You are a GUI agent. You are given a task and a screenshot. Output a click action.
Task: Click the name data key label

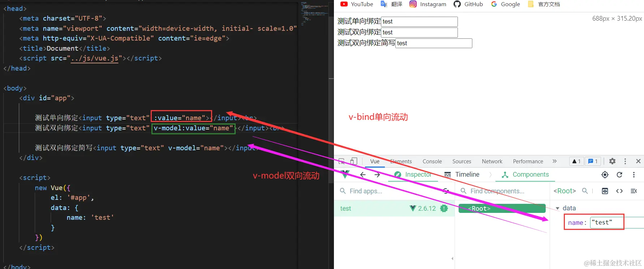click(x=576, y=223)
